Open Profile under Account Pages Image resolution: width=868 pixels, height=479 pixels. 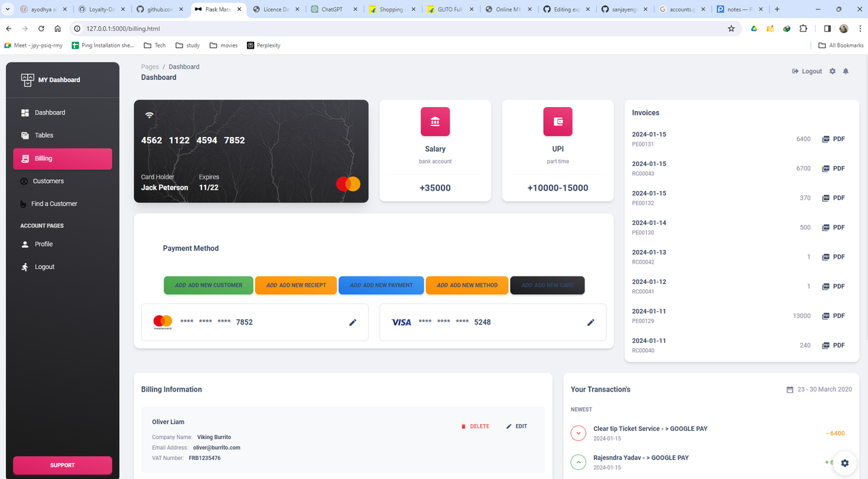click(62, 244)
